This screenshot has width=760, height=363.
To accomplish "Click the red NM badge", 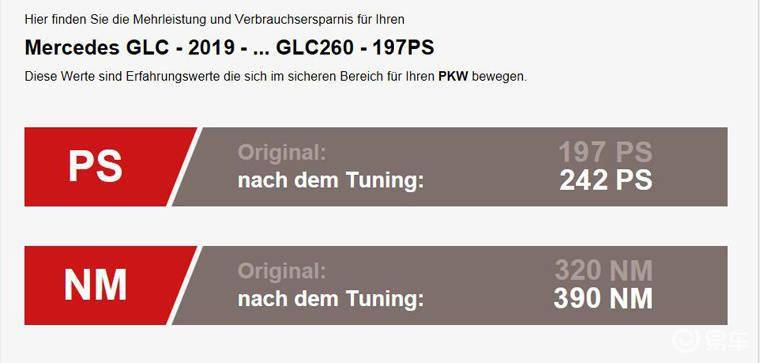I will [x=104, y=285].
